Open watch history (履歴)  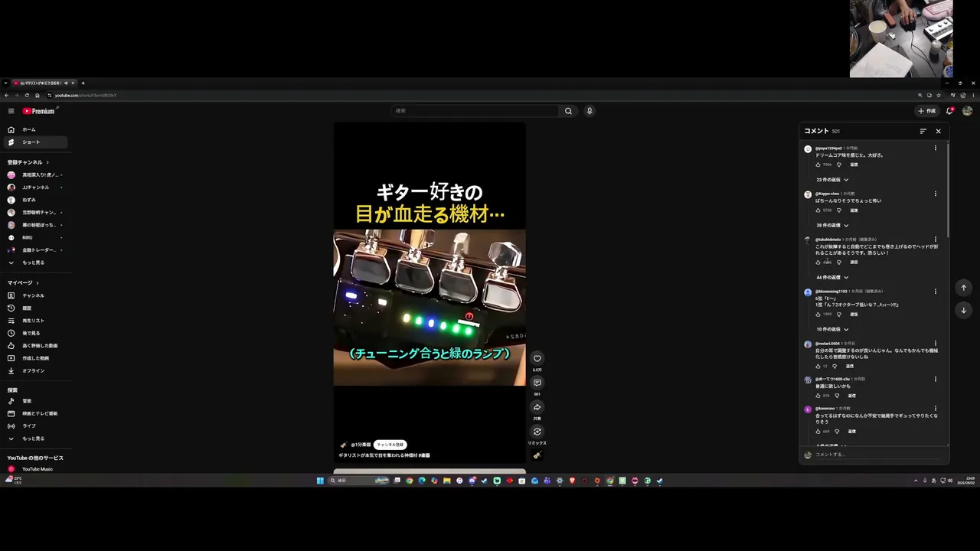point(37,308)
